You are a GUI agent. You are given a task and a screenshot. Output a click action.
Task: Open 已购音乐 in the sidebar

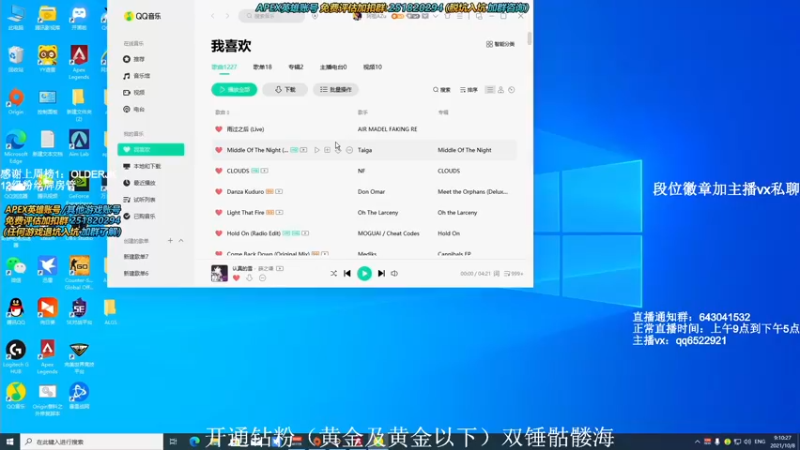139,216
